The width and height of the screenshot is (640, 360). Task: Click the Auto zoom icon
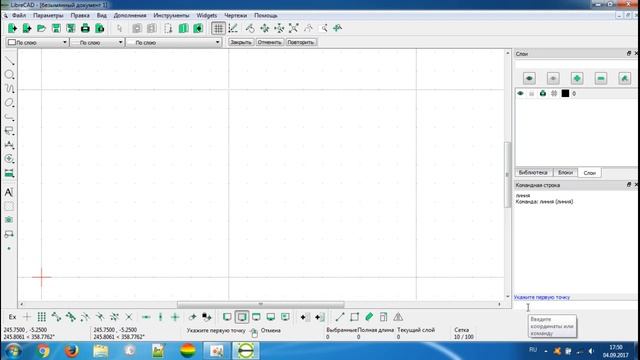[293, 28]
